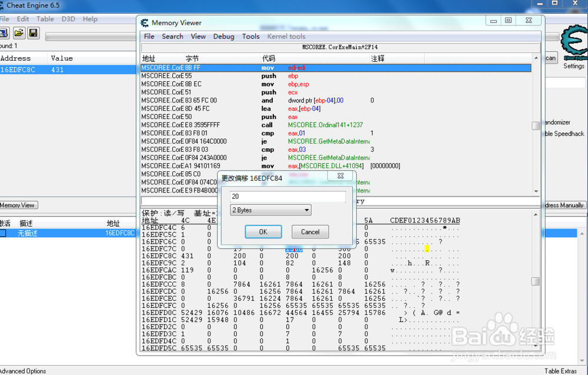Click value 431 in hex dump row 16EDFC8C
The image size is (588, 375).
tap(187, 255)
